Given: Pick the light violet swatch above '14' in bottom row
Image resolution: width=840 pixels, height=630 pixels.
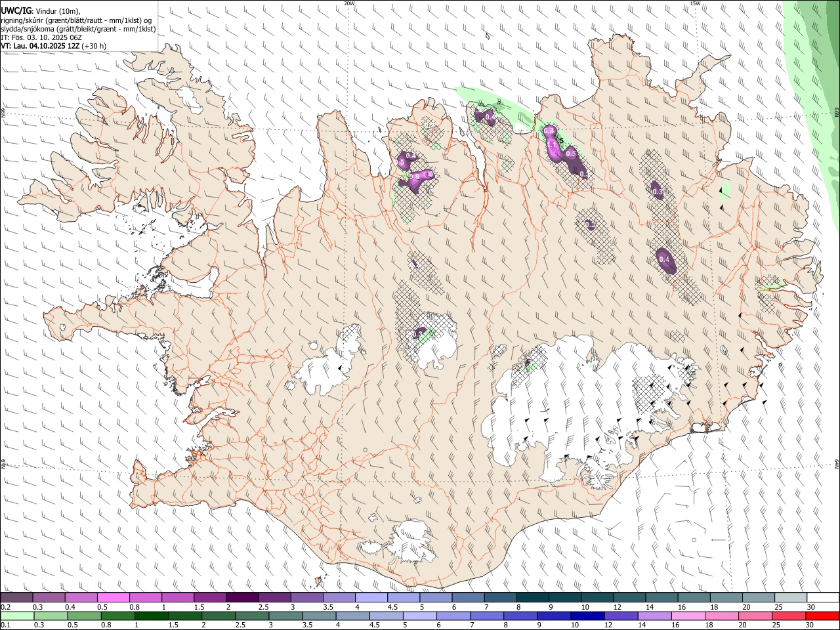Looking at the screenshot, I should (x=654, y=616).
